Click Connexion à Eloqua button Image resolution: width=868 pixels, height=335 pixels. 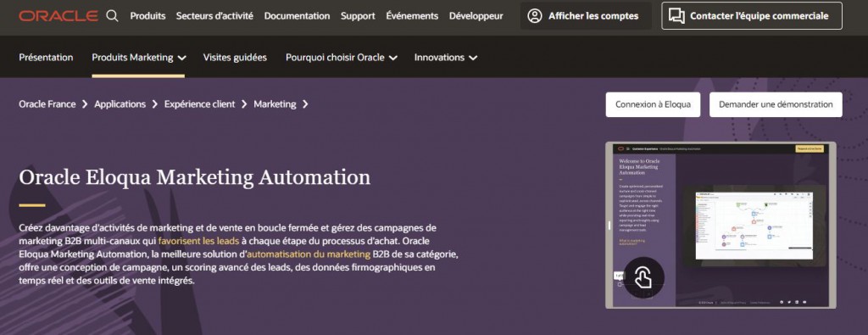[x=653, y=104]
